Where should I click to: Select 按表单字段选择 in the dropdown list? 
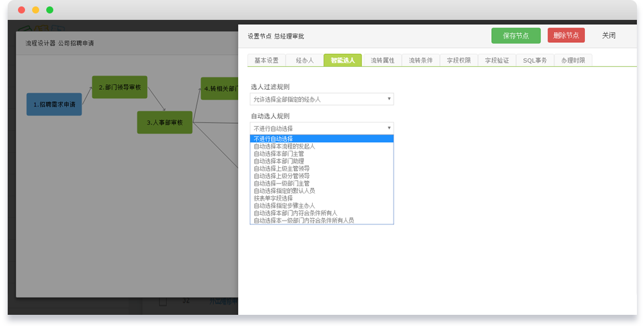pos(273,198)
